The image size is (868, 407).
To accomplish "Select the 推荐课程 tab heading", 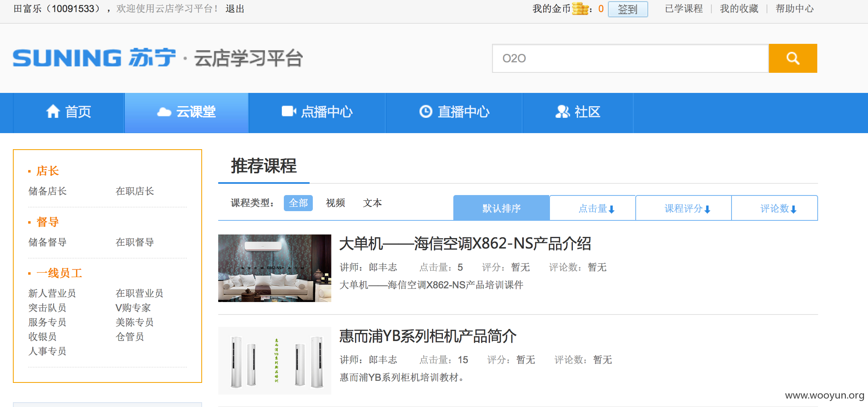I will coord(264,166).
